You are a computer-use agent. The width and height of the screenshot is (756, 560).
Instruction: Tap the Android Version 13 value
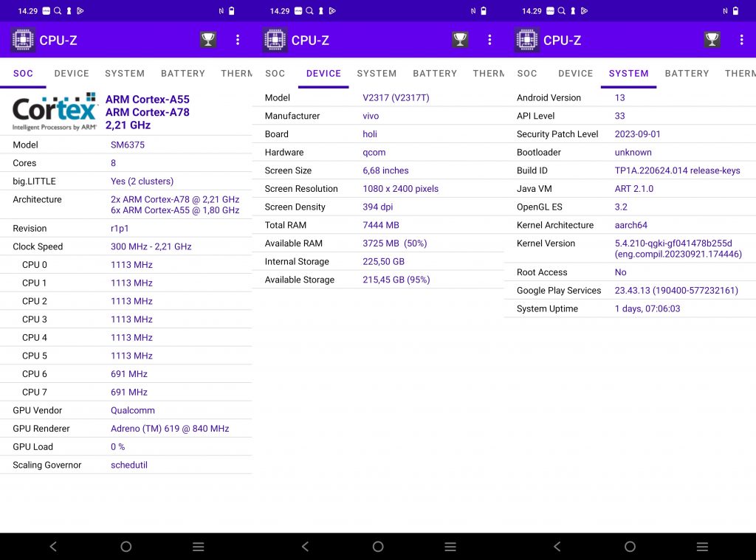[x=619, y=98]
